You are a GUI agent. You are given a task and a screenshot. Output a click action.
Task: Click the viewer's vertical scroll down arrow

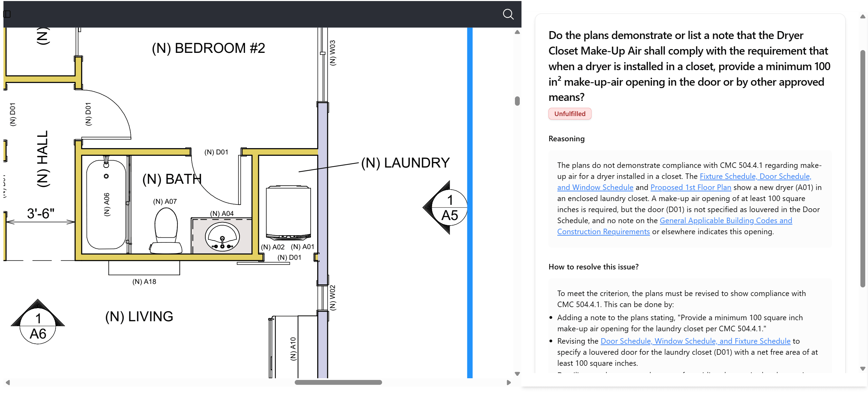pyautogui.click(x=517, y=374)
